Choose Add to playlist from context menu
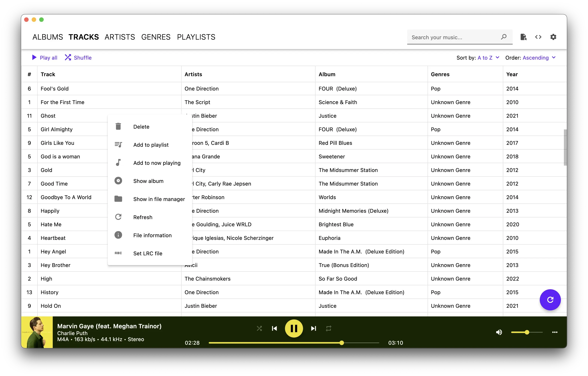Screen dimensions: 588x376 (x=151, y=145)
